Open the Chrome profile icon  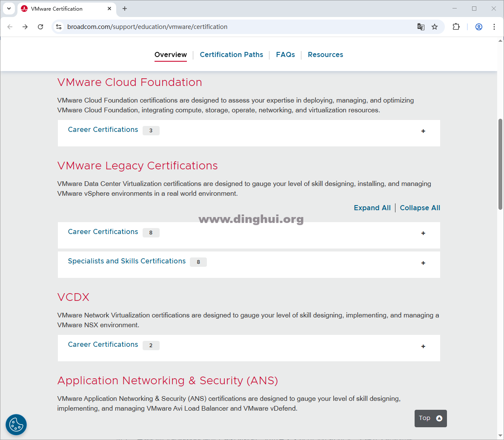[x=478, y=27]
